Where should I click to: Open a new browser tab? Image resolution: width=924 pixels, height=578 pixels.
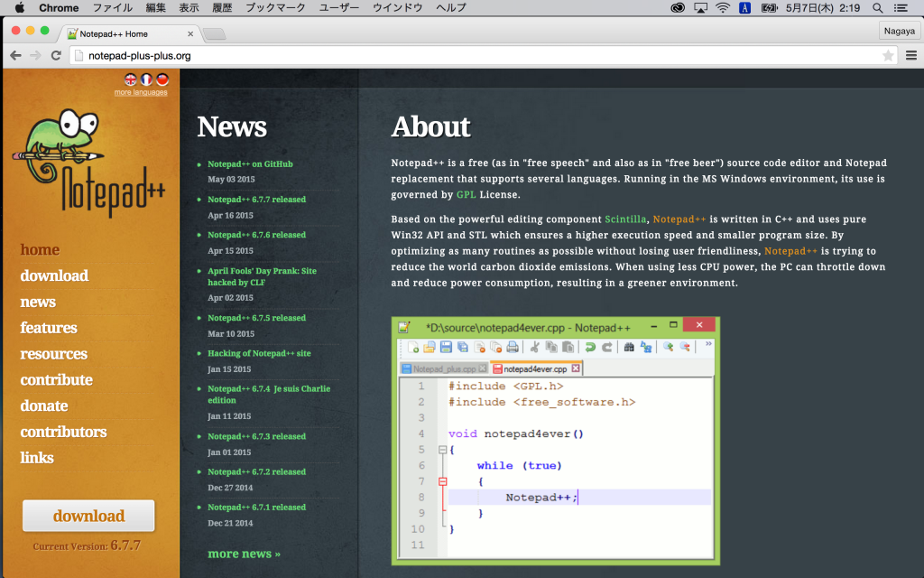point(214,34)
